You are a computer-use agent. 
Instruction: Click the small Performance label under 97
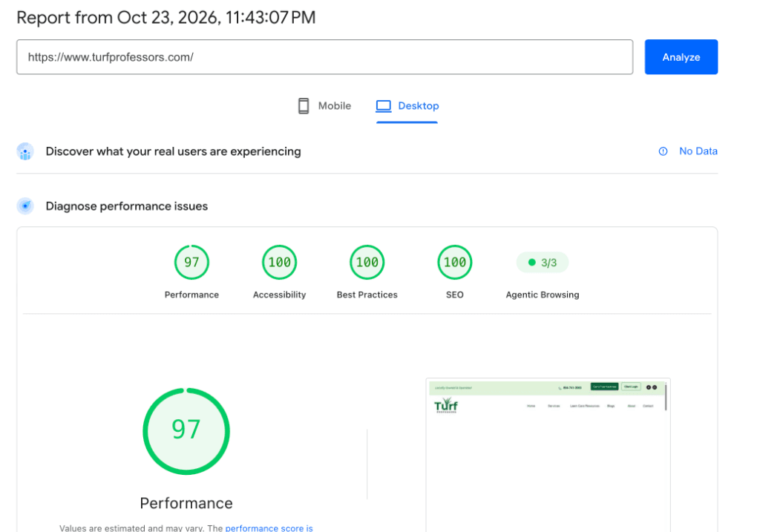pyautogui.click(x=191, y=295)
